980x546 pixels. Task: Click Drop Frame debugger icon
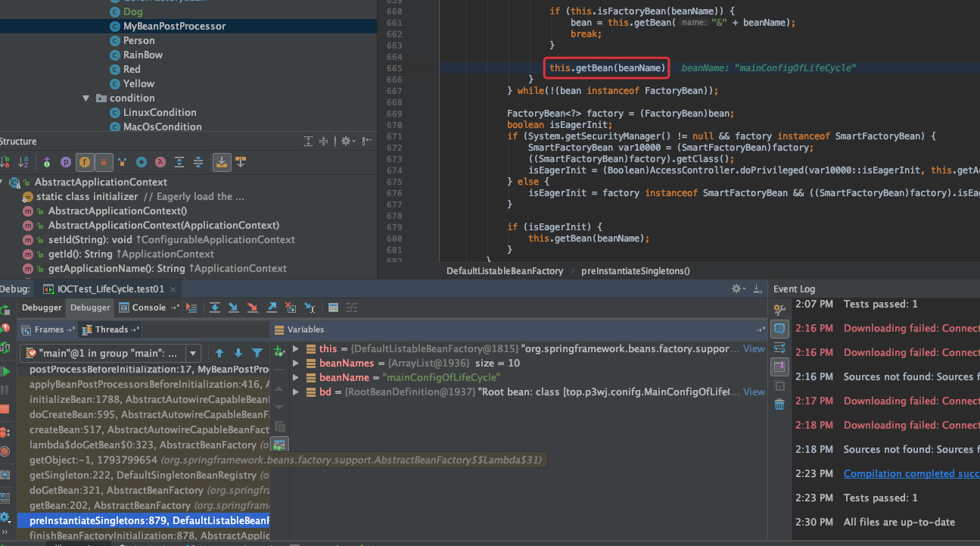pos(291,307)
